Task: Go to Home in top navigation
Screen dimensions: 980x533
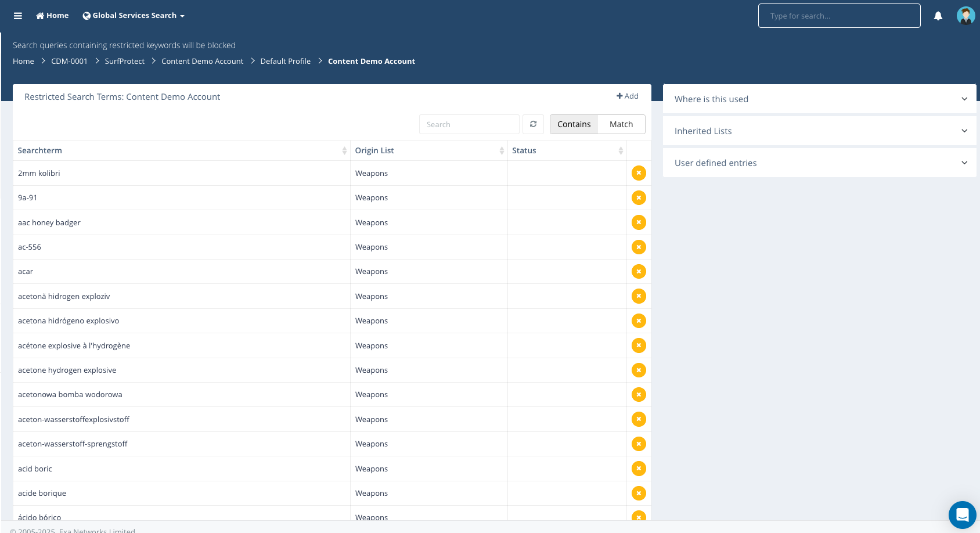Action: point(52,16)
